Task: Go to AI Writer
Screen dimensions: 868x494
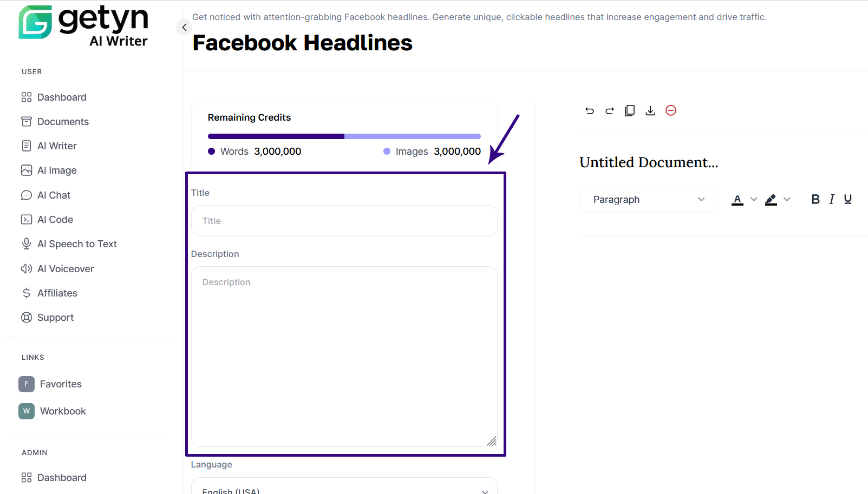Action: pyautogui.click(x=57, y=146)
